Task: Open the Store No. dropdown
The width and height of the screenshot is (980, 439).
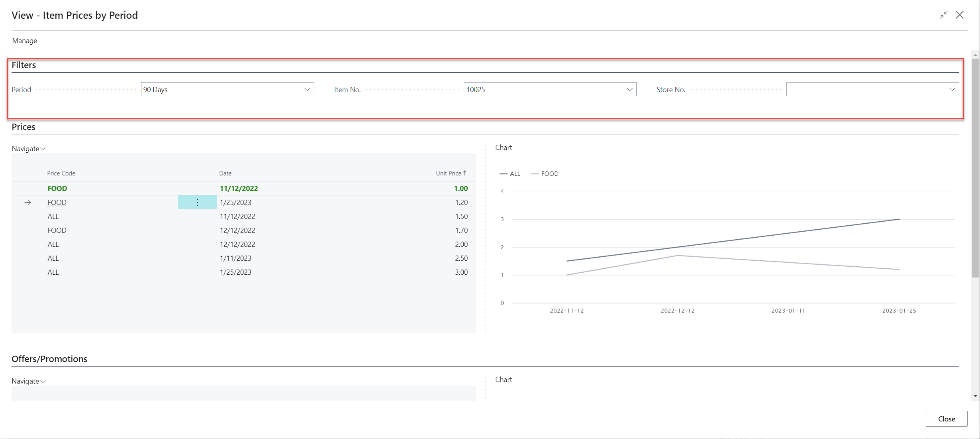Action: click(952, 89)
